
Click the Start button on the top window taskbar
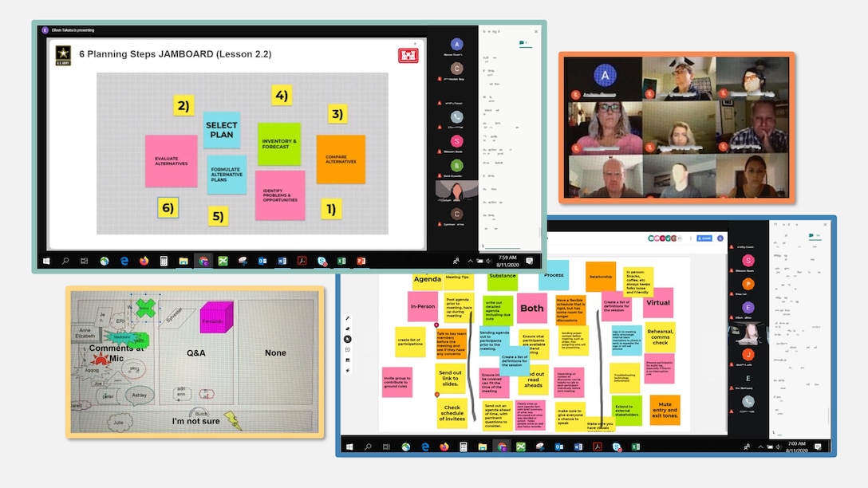pos(46,262)
